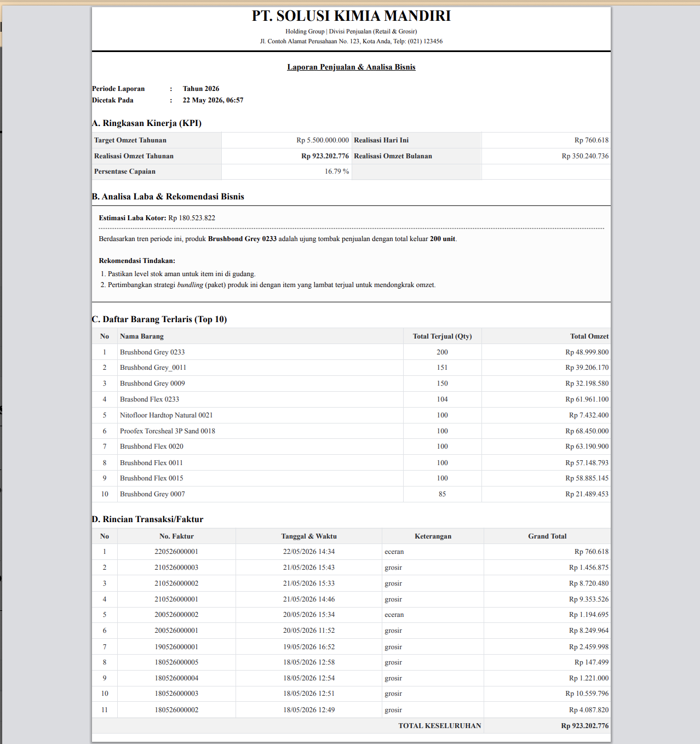Click the omzet value Rp 58.885.145

[x=587, y=478]
